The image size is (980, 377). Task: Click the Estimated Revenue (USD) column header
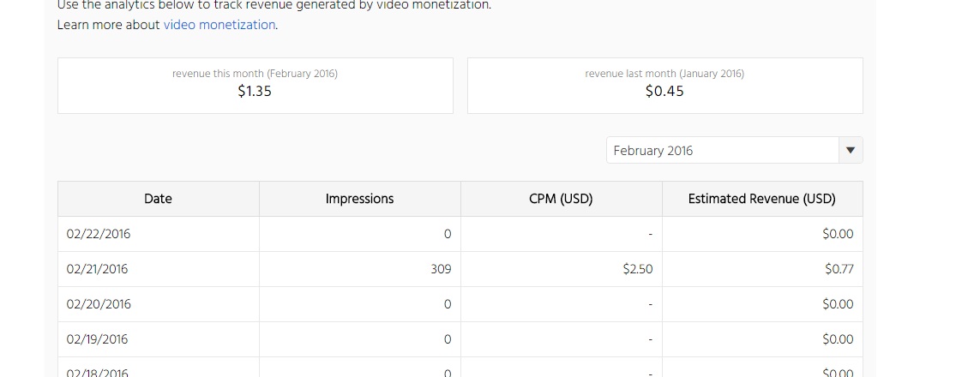tap(761, 199)
